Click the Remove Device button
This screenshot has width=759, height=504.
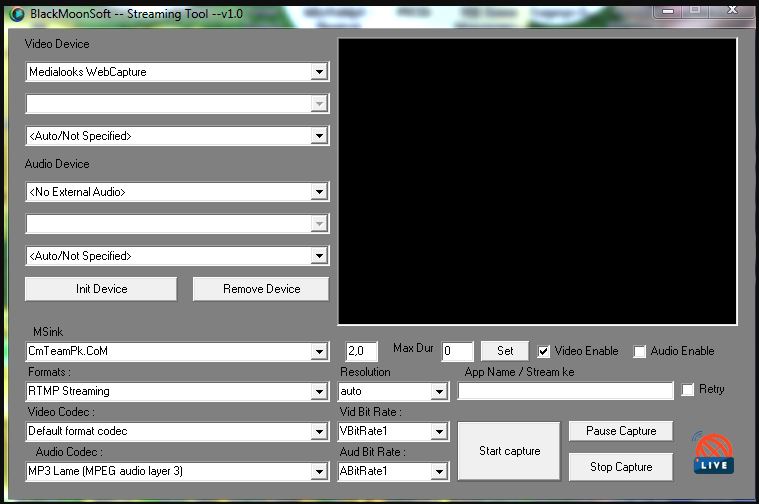tap(261, 289)
